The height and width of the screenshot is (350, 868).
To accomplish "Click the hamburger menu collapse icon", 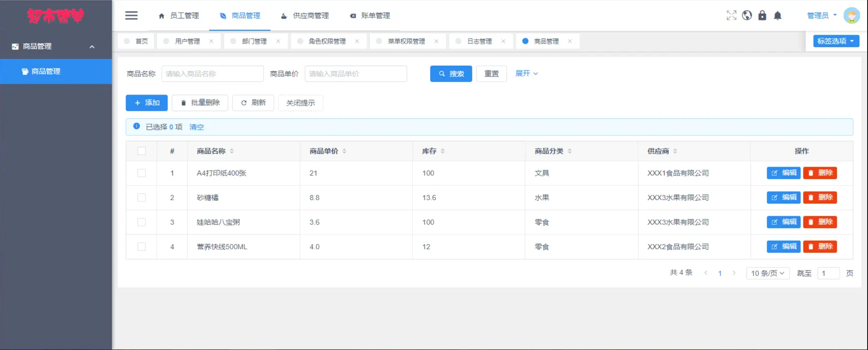I will [x=131, y=16].
